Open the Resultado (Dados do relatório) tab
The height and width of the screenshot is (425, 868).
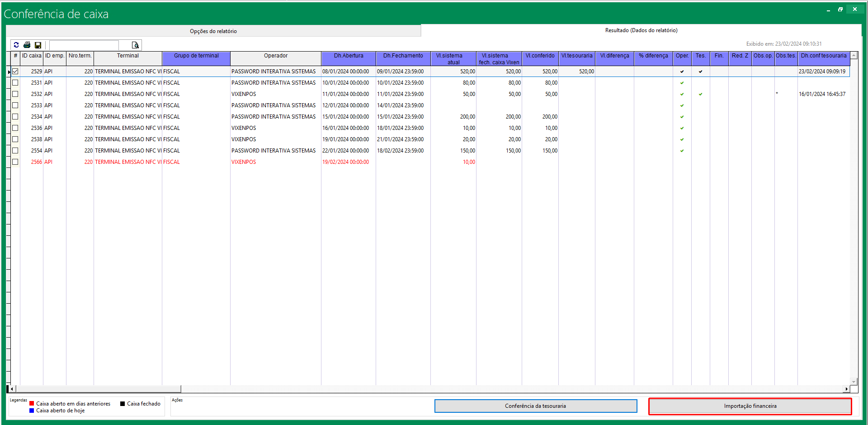coord(641,30)
